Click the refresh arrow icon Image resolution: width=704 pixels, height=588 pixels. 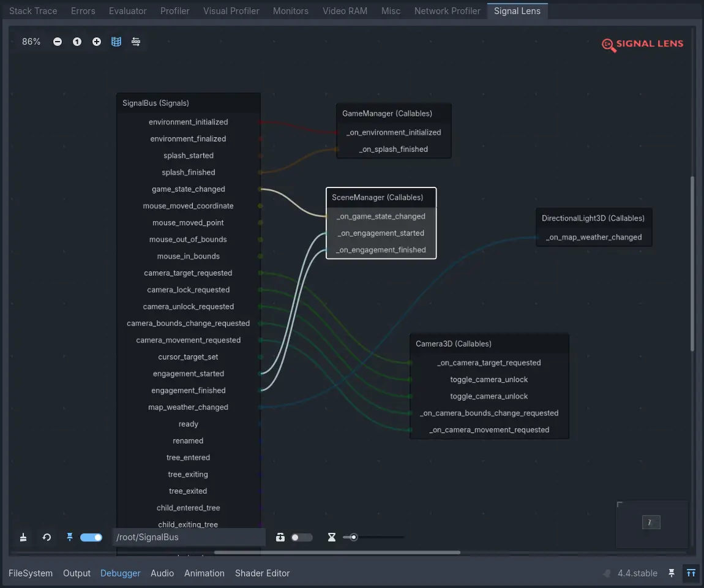point(47,537)
